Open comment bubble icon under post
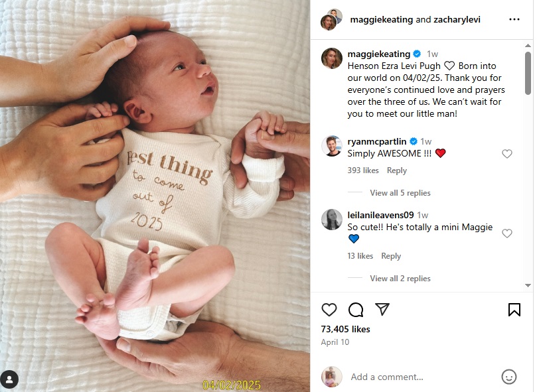Screen dimensions: 537x392 click(x=356, y=310)
